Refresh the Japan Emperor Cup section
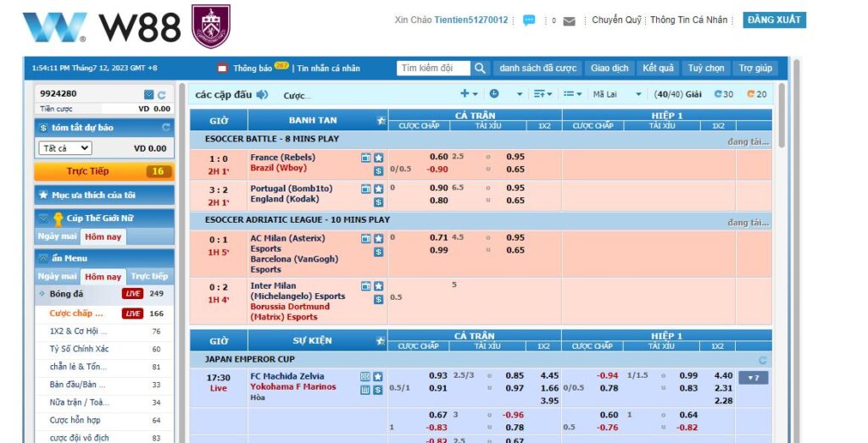Viewport: 868px width, 443px height. 762,360
